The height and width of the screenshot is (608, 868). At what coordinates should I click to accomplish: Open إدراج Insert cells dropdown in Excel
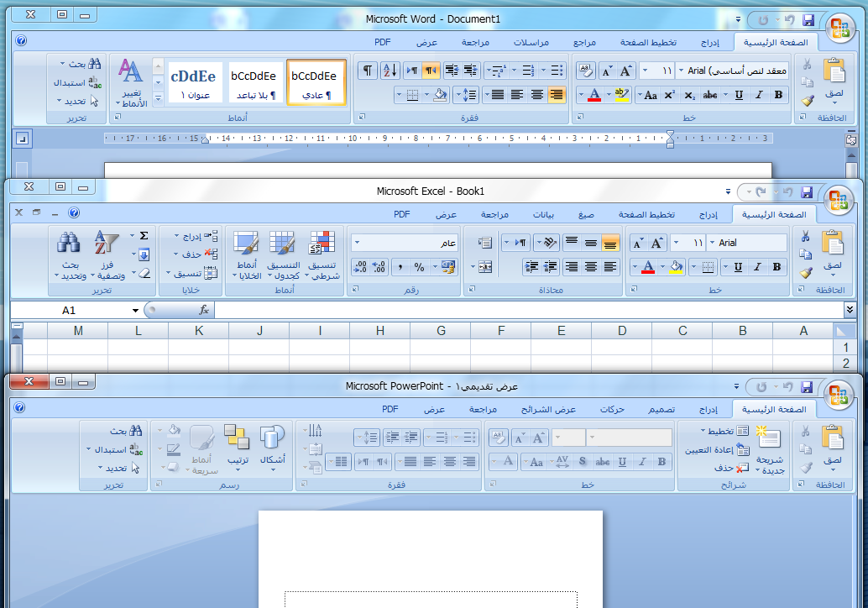pos(196,237)
